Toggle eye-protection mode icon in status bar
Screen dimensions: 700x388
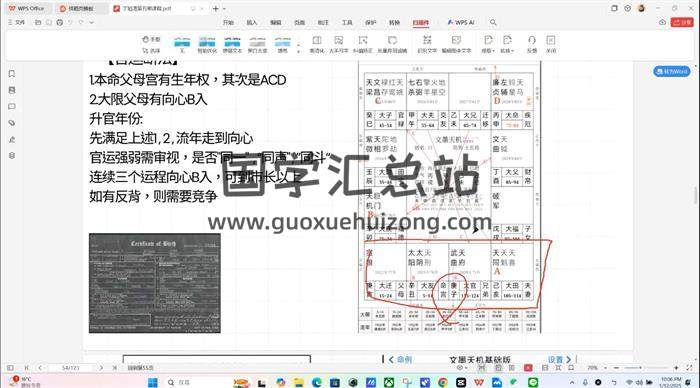[x=459, y=368]
